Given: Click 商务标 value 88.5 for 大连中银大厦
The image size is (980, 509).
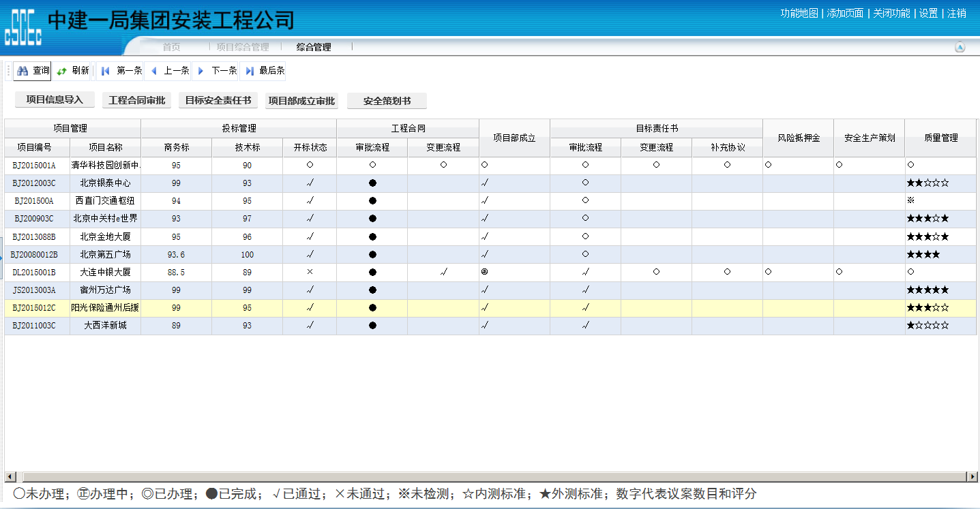Looking at the screenshot, I should [177, 272].
